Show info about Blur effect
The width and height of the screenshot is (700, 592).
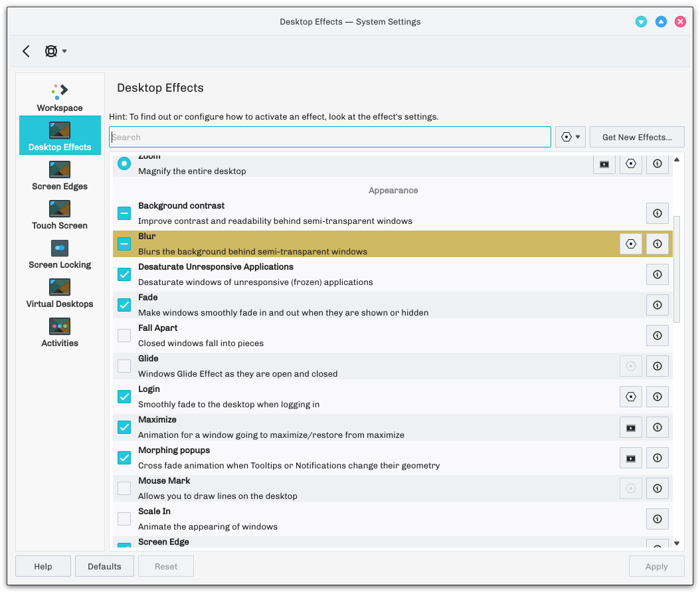click(x=657, y=244)
